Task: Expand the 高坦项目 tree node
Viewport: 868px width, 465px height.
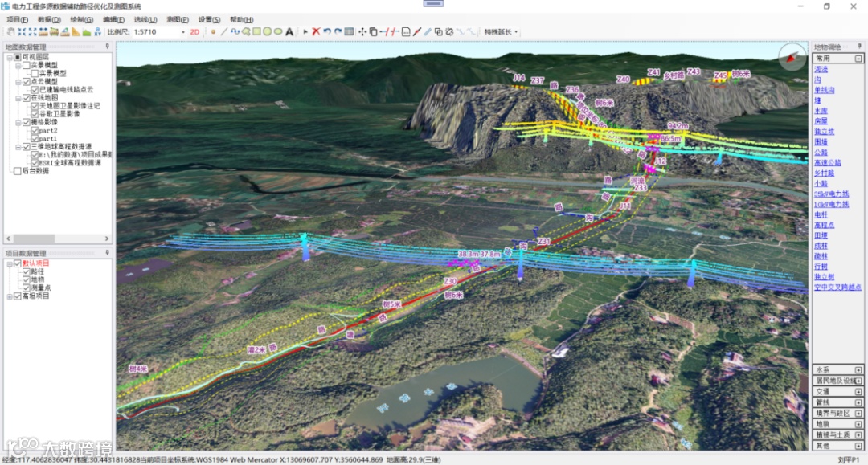Action: click(x=10, y=296)
